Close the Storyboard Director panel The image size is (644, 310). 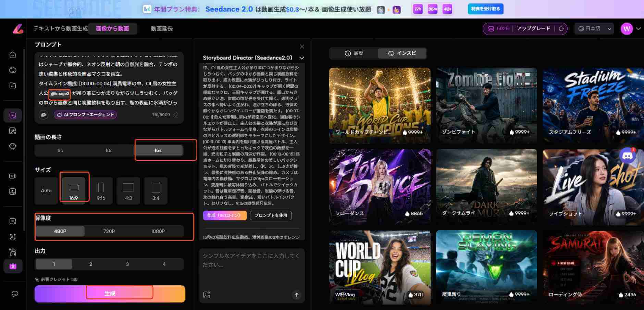pos(302,47)
